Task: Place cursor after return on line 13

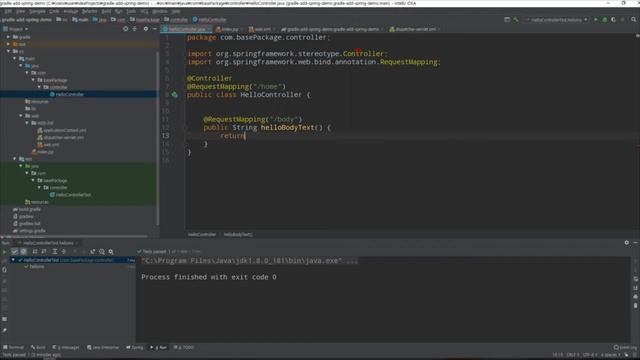Action: [245, 136]
